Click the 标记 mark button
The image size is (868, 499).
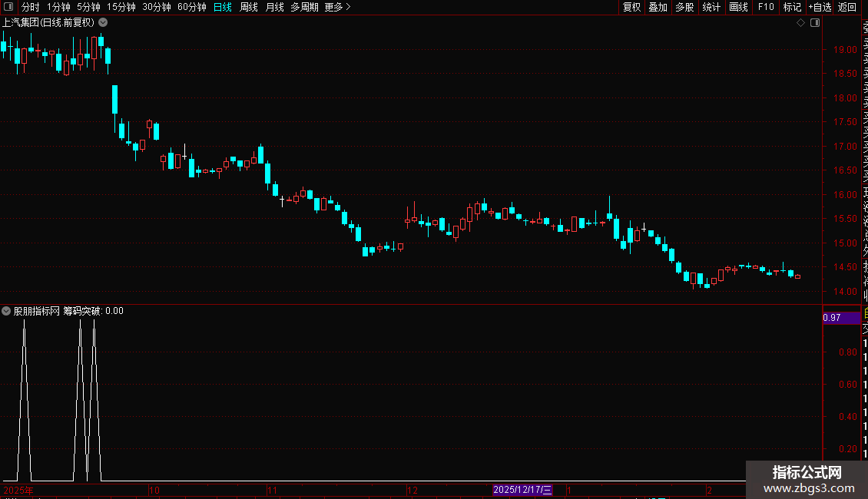[x=792, y=7]
